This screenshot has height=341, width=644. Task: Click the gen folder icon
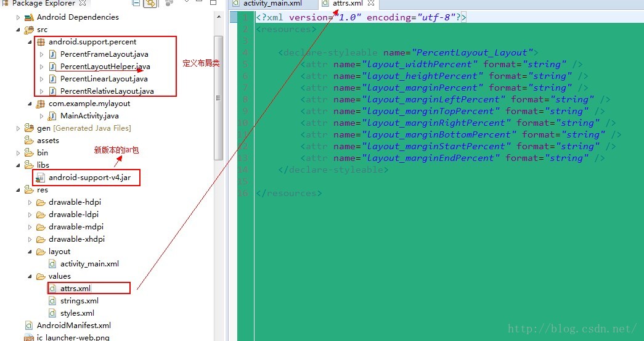(29, 128)
